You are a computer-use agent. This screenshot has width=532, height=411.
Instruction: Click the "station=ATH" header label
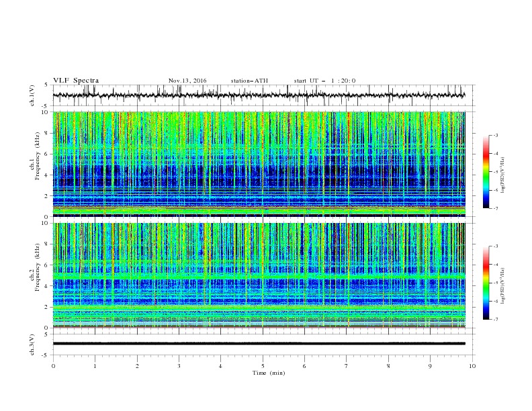point(249,81)
